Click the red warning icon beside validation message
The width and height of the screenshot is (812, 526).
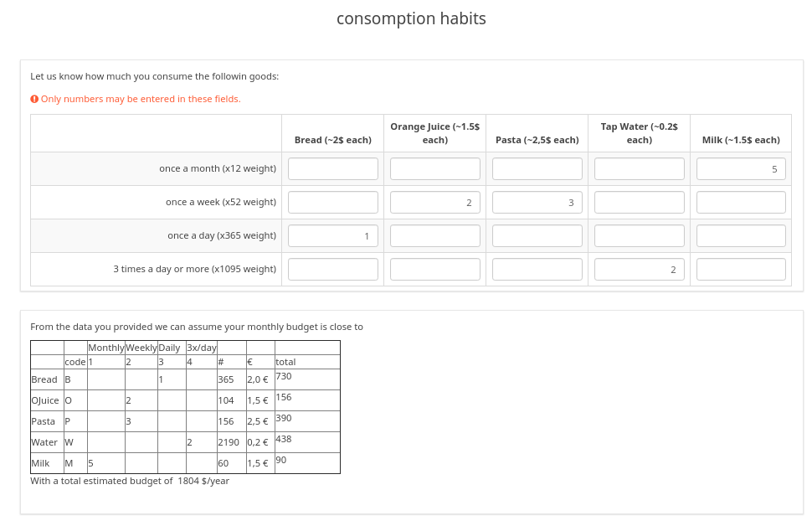point(34,99)
